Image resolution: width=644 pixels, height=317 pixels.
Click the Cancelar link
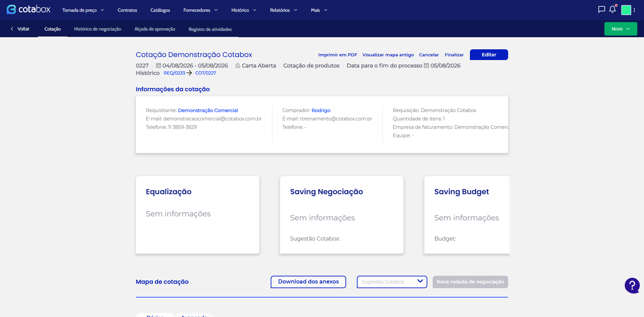429,55
